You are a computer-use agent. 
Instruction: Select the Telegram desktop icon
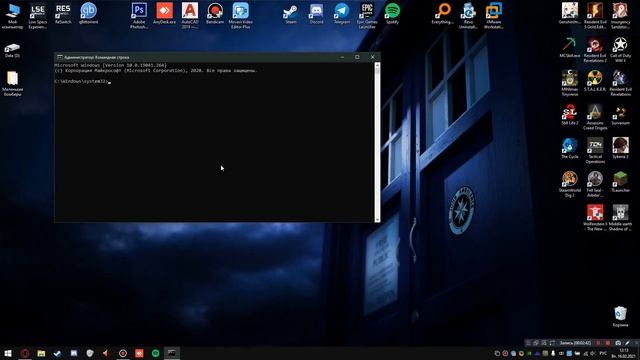(342, 13)
